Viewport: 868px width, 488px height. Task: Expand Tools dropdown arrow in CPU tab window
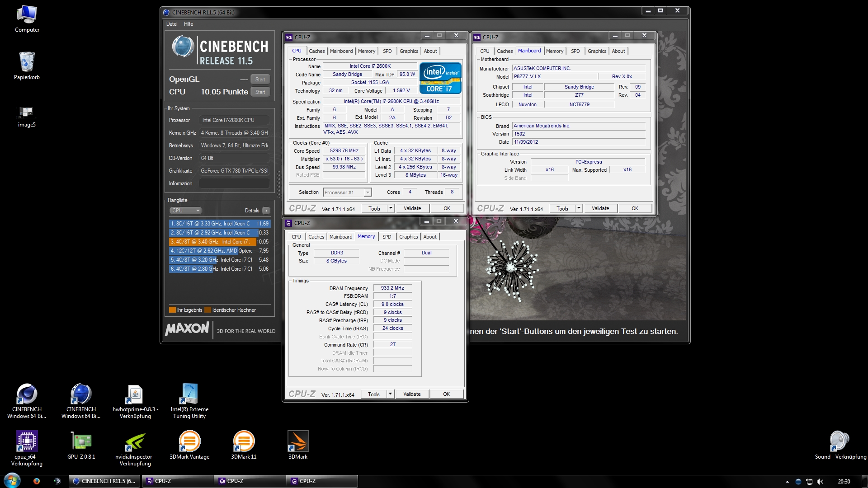(x=391, y=209)
